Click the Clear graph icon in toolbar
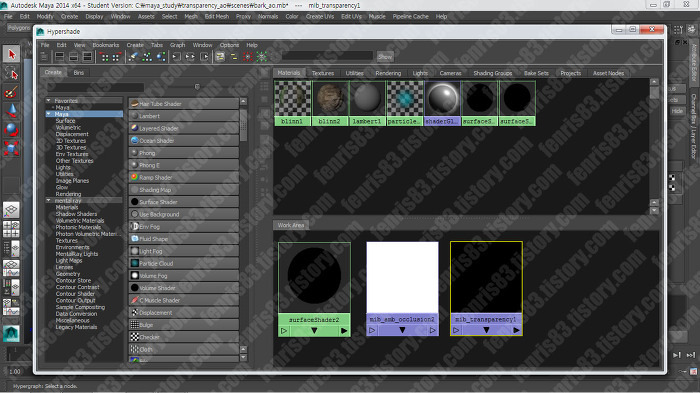Viewport: 700px width, 393px height. tap(133, 57)
